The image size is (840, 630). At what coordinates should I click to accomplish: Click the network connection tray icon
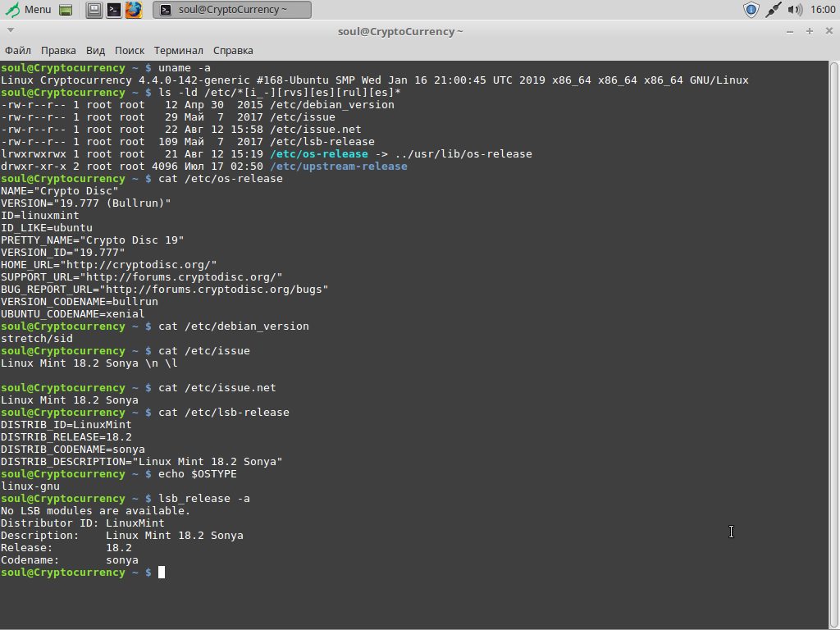click(773, 10)
